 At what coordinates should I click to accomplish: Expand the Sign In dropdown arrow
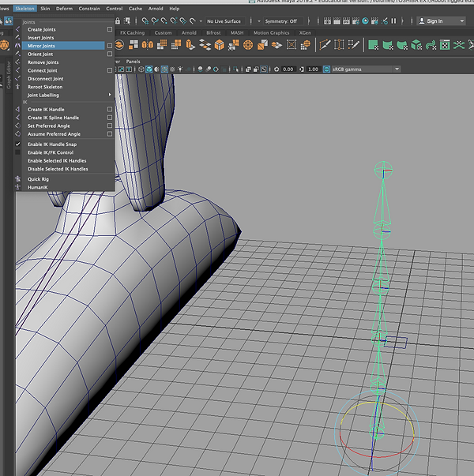point(462,21)
